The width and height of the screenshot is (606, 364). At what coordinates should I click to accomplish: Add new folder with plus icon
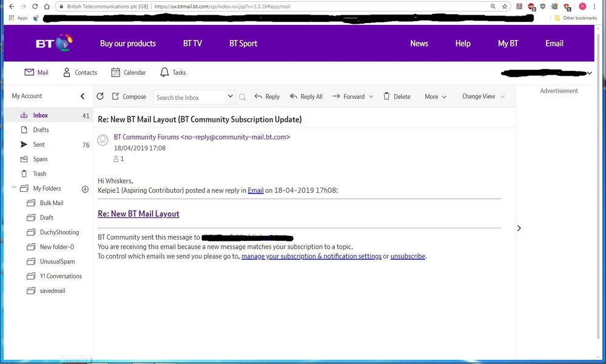click(85, 189)
